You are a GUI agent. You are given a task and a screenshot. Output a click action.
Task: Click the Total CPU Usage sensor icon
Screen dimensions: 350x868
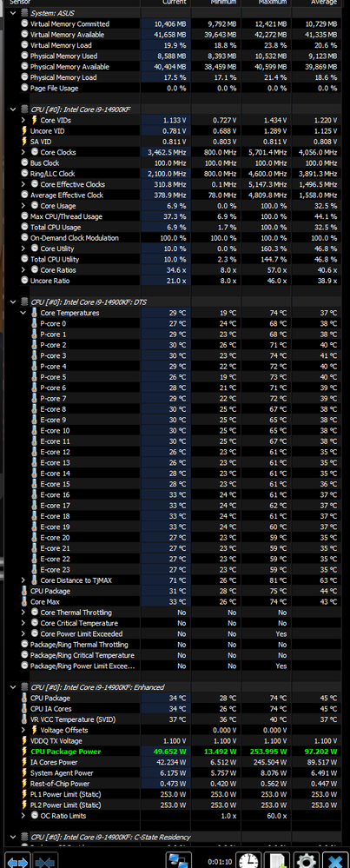coord(24,227)
